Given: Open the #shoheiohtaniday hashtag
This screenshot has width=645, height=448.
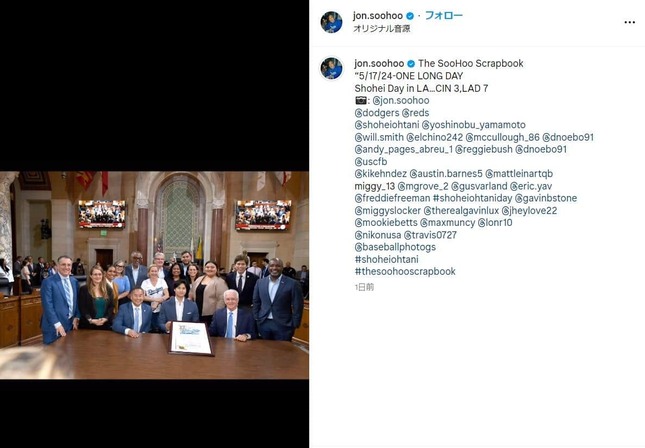Looking at the screenshot, I should [472, 198].
